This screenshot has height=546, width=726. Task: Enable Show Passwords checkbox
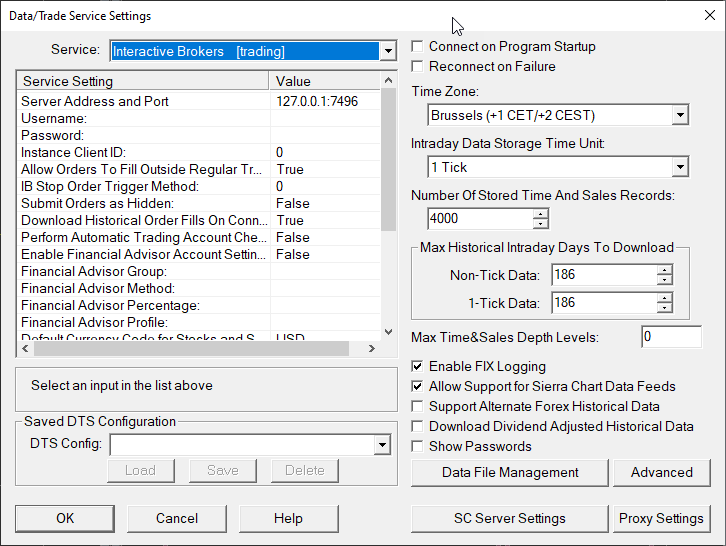click(x=417, y=446)
